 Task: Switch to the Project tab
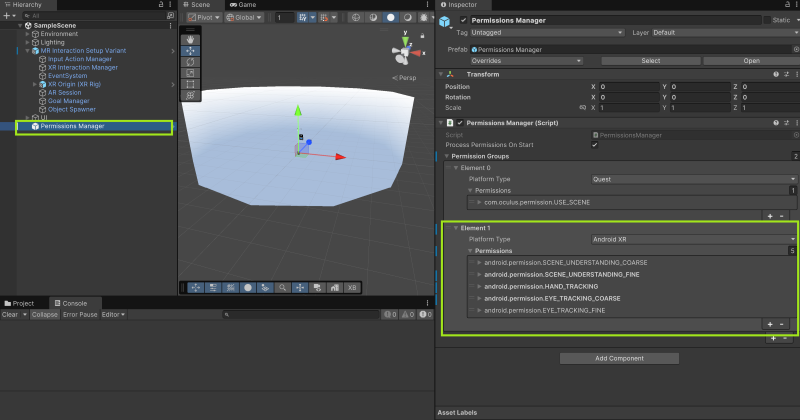pyautogui.click(x=19, y=303)
